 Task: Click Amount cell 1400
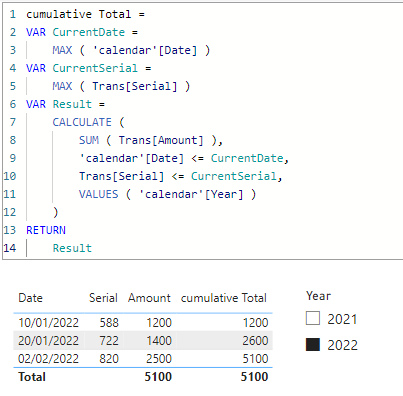[159, 340]
